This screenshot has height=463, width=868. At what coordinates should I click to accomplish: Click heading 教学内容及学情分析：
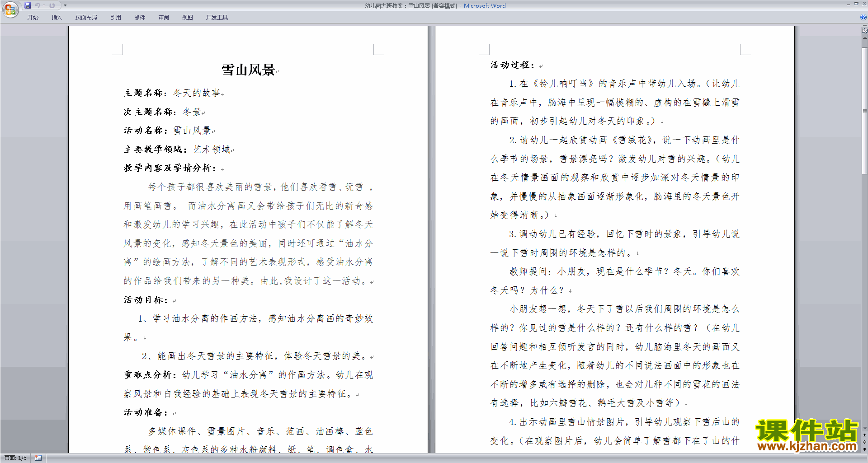[170, 168]
